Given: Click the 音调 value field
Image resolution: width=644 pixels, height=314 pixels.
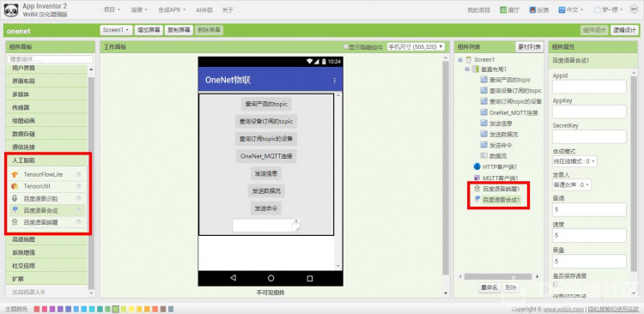Looking at the screenshot, I should click(589, 209).
